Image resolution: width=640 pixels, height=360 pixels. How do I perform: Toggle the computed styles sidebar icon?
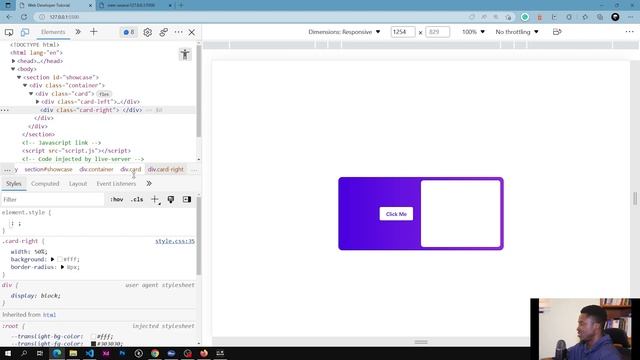187,199
